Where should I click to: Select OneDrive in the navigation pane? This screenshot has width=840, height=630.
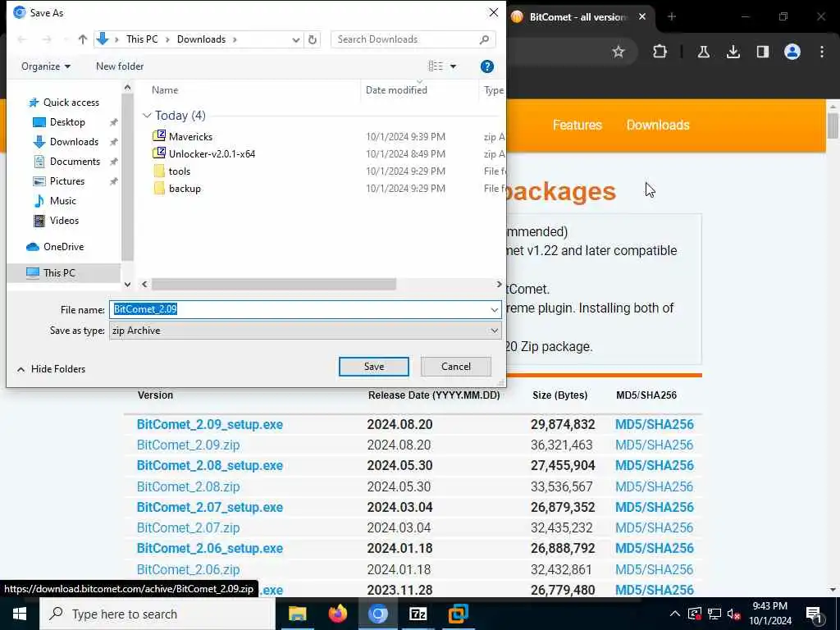[x=63, y=246]
